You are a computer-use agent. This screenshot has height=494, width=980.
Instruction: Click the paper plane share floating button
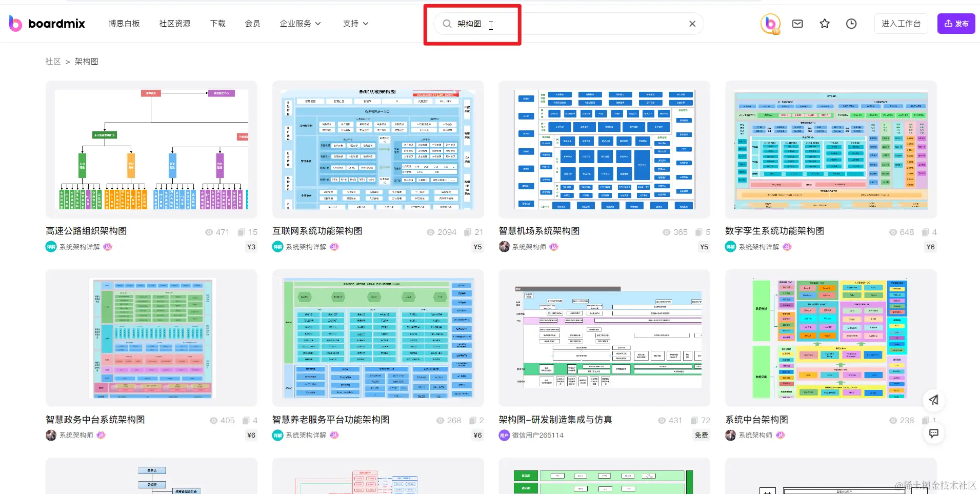click(934, 400)
